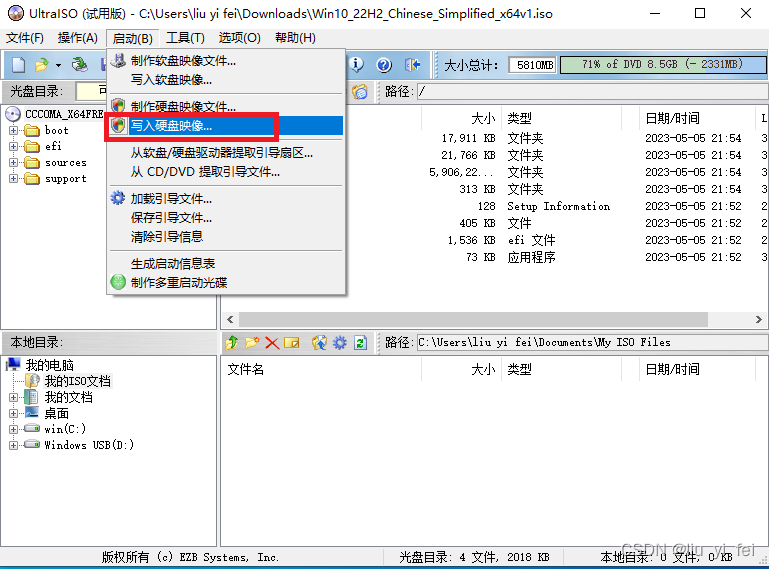
Task: Choose 制作软盘映像文件... menu entry
Action: point(226,61)
